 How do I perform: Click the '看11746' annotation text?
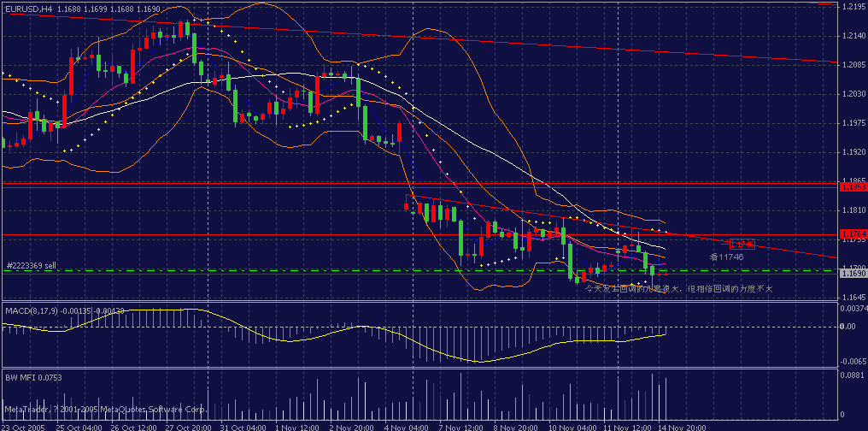(726, 257)
